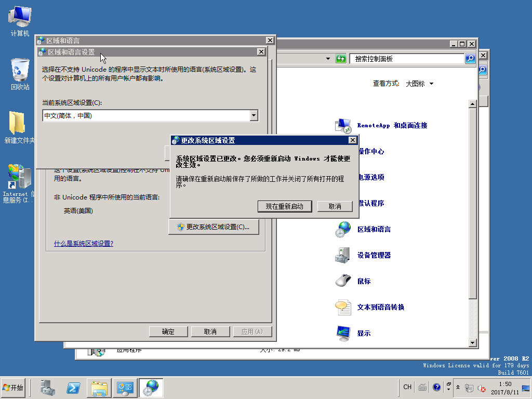Open the address bar history dropdown arrow
The width and height of the screenshot is (532, 399).
pyautogui.click(x=328, y=59)
